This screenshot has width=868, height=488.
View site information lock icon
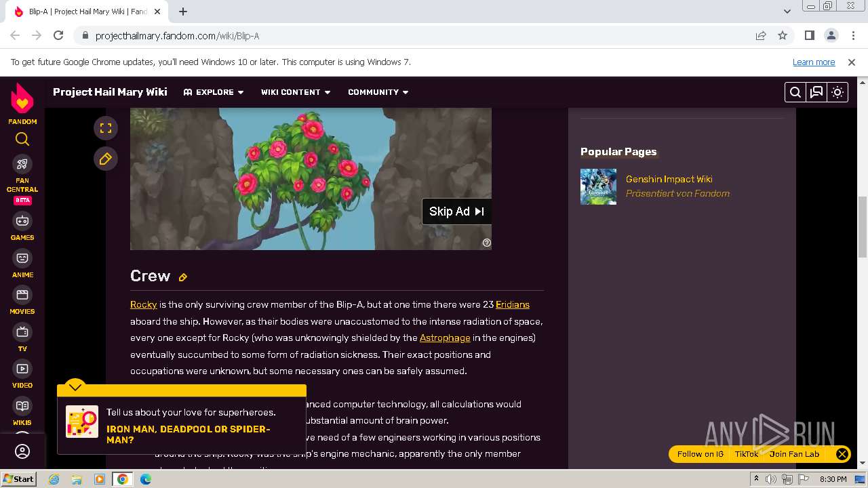tap(85, 36)
